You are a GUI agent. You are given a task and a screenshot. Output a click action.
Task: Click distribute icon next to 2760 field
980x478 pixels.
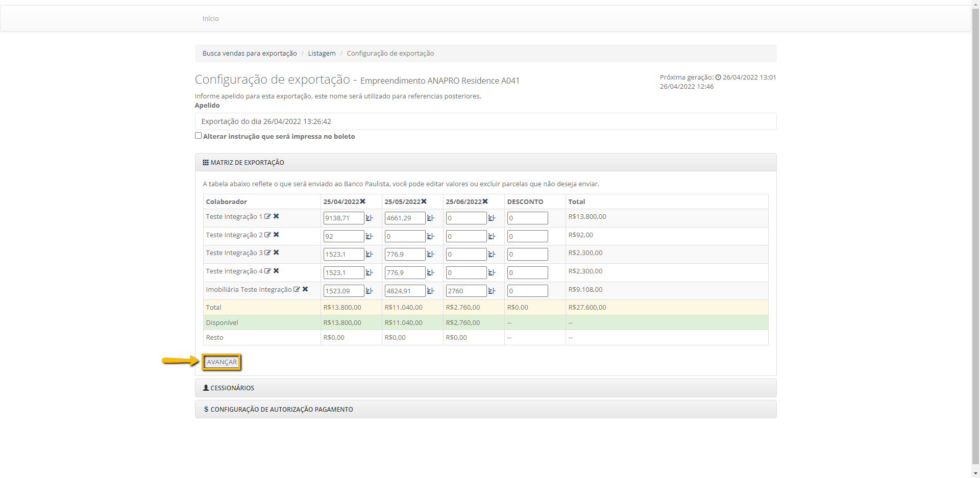tap(492, 291)
